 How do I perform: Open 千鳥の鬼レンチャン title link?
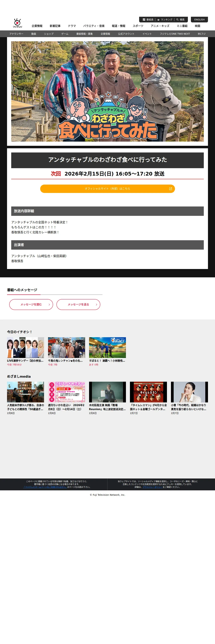point(66,360)
